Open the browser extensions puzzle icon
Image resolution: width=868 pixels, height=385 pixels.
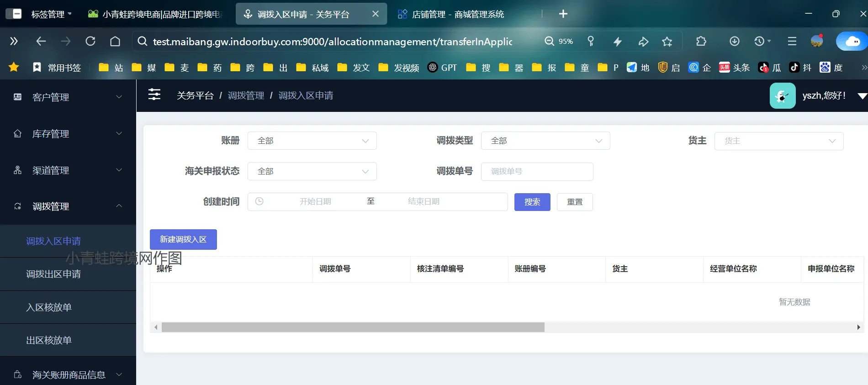[701, 42]
